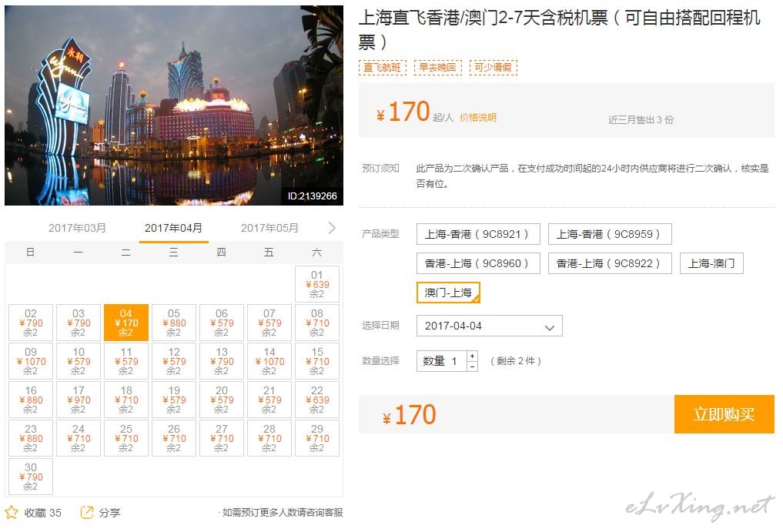This screenshot has width=783, height=532.
Task: Select highlighted April 04 priced ¥170
Action: (126, 323)
